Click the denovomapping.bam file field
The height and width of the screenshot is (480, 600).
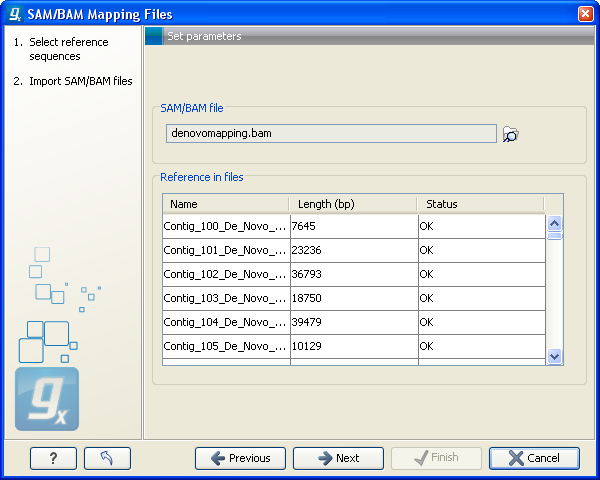331,133
